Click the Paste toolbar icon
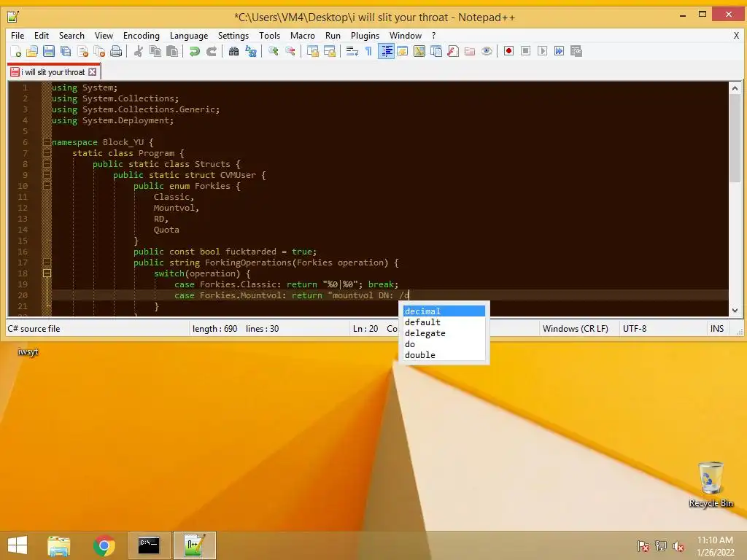747x560 pixels. (172, 51)
